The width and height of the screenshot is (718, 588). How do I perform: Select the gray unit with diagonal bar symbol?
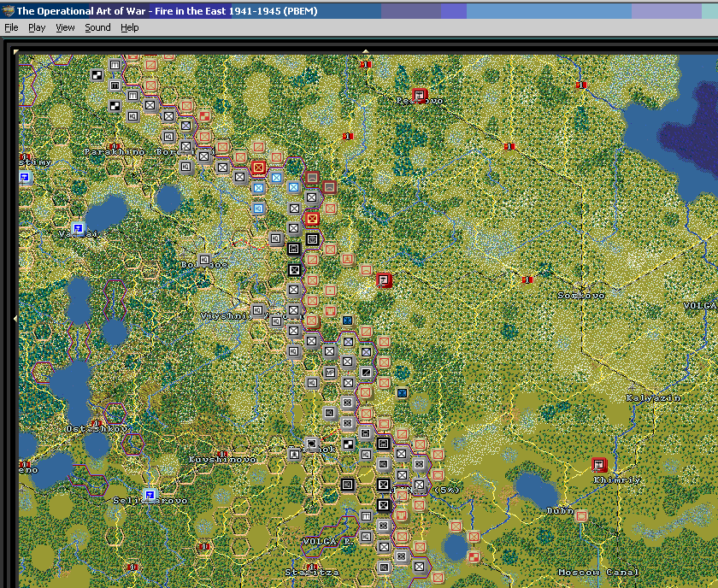[366, 373]
